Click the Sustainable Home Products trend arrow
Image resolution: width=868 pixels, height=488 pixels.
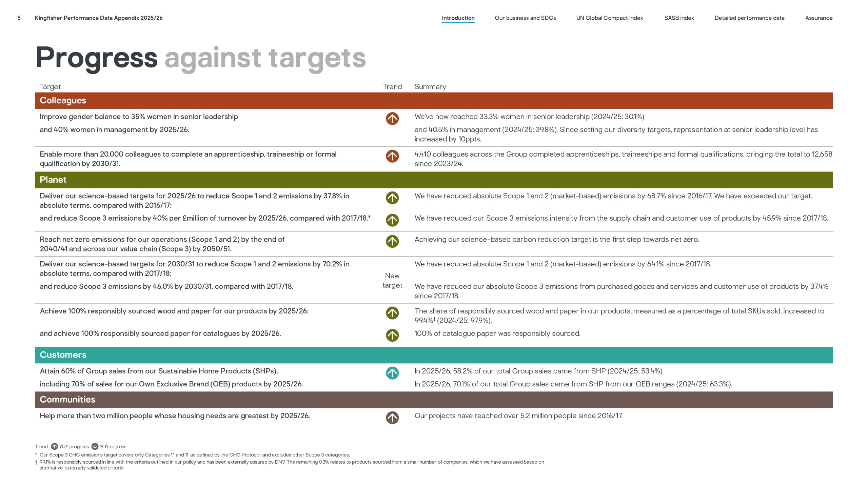point(392,373)
